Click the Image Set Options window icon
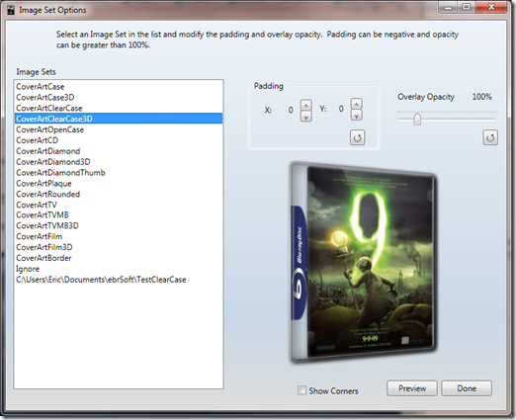 coord(11,10)
